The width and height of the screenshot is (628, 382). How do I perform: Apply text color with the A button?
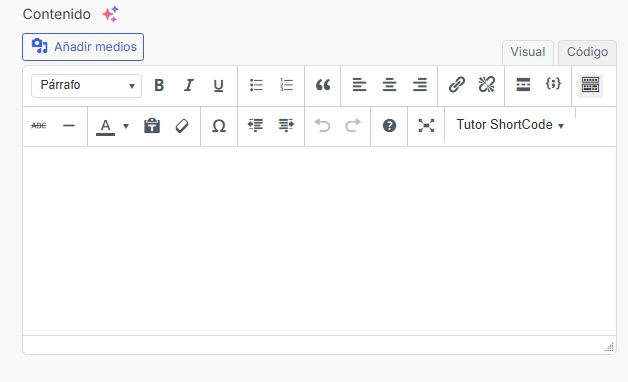(105, 127)
